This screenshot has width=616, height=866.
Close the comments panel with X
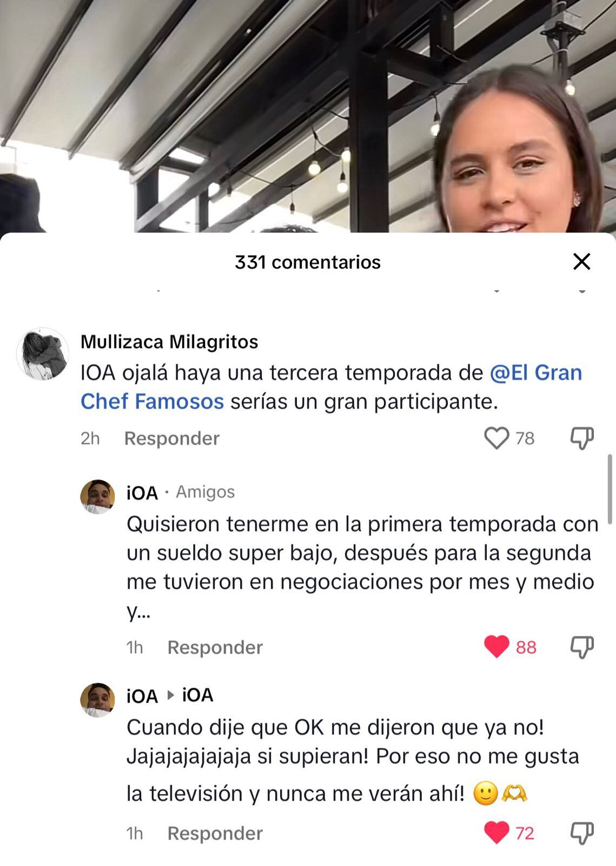[581, 262]
